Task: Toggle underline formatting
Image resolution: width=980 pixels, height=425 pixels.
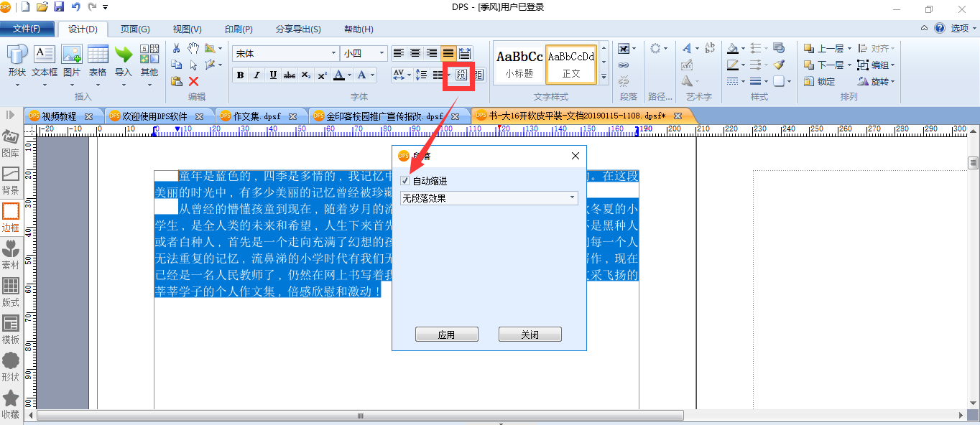Action: [x=273, y=75]
